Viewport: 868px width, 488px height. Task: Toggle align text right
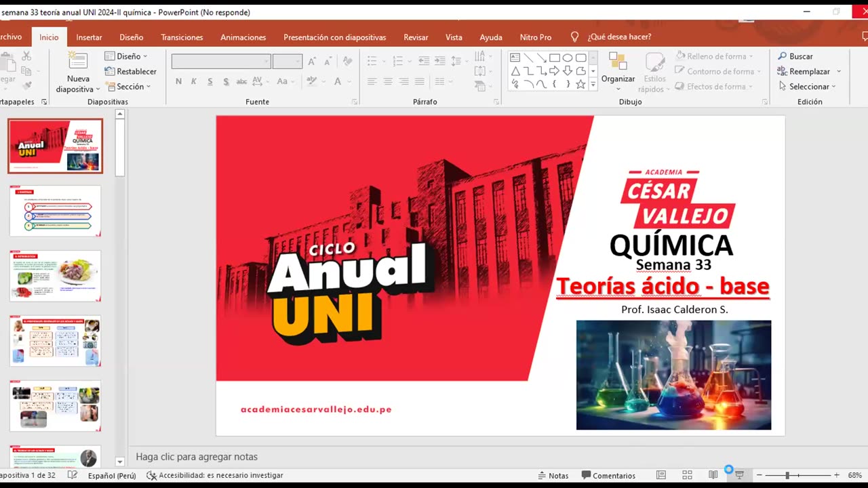click(403, 81)
